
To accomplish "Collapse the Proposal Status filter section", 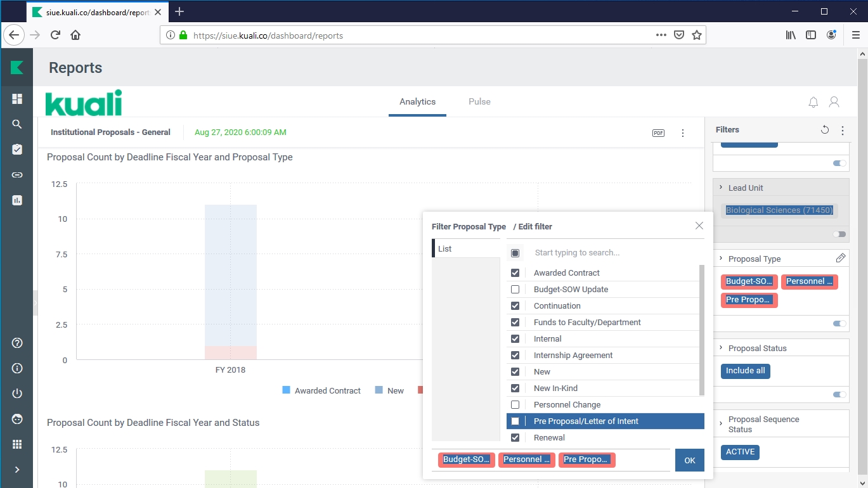I will point(721,348).
